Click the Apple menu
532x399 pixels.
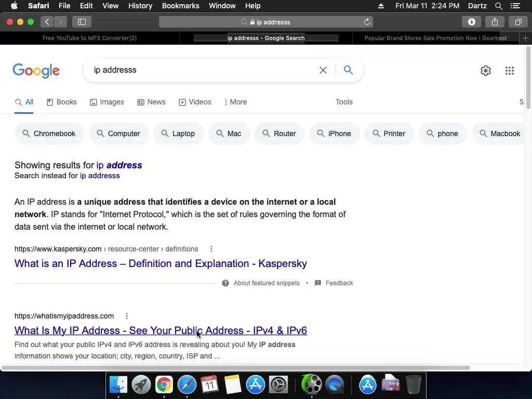pos(14,6)
